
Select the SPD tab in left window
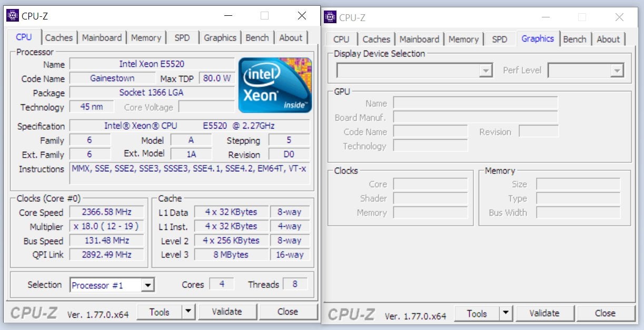(182, 38)
